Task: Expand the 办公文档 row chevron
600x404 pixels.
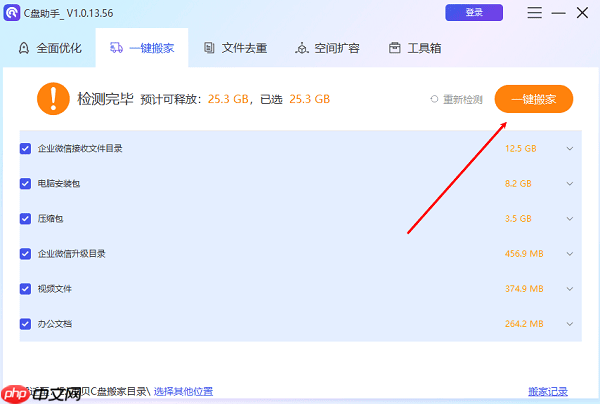Action: (x=570, y=324)
